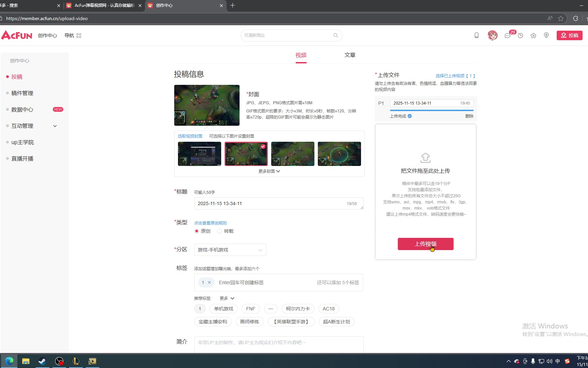Open 稿件管理 in the sidebar
This screenshot has height=368, width=588.
click(x=22, y=93)
